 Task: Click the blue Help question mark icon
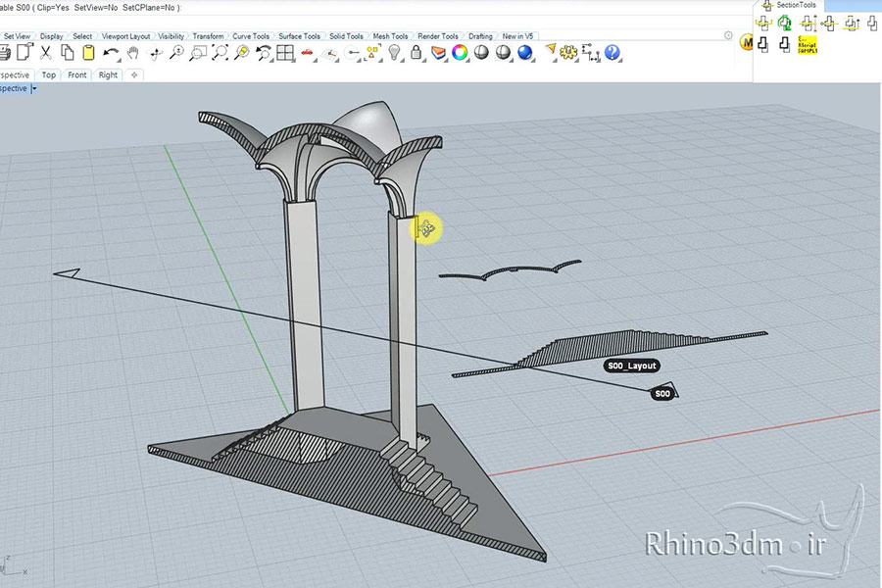click(612, 53)
